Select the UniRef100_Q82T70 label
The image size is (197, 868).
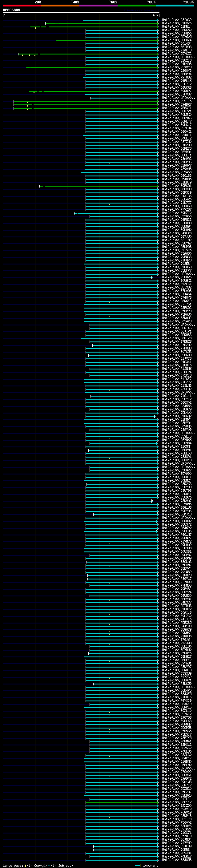tap(176, 819)
